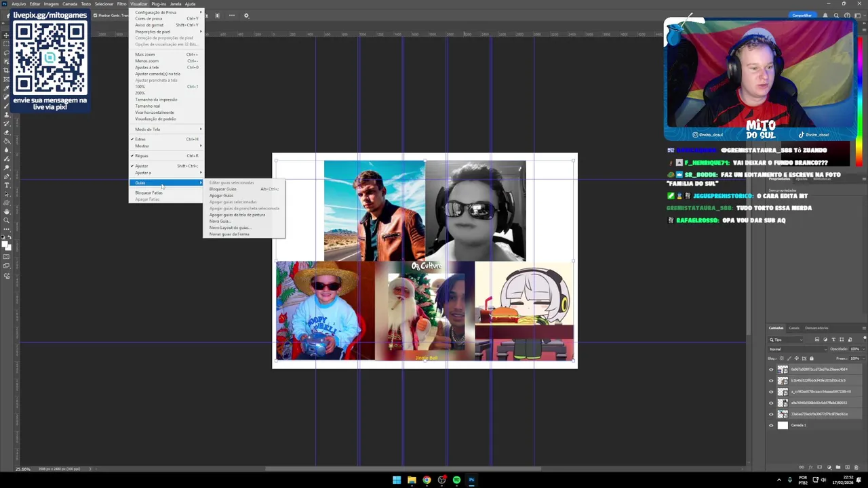Select the Move tool in toolbar
Screen dimensions: 868x488
(x=7, y=35)
